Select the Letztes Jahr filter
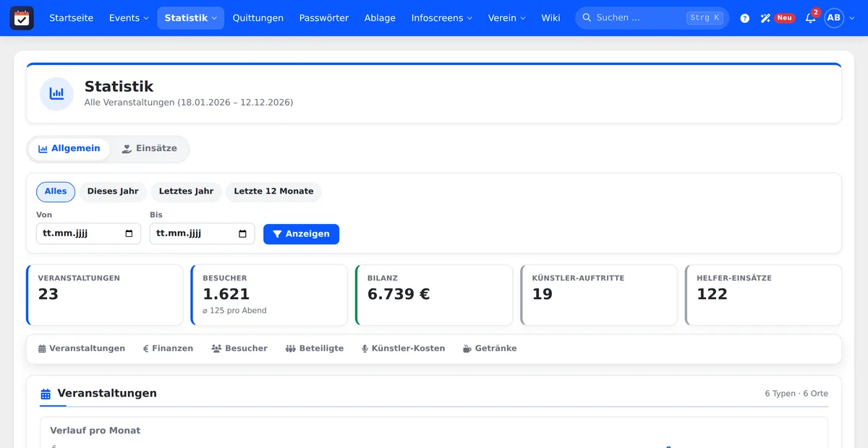The image size is (868, 448). [186, 191]
